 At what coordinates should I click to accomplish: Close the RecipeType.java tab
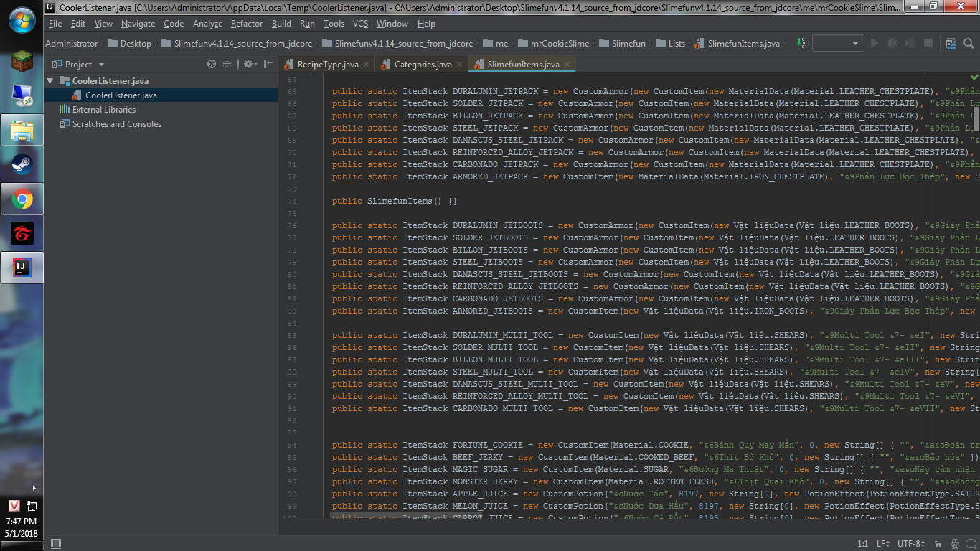(366, 64)
